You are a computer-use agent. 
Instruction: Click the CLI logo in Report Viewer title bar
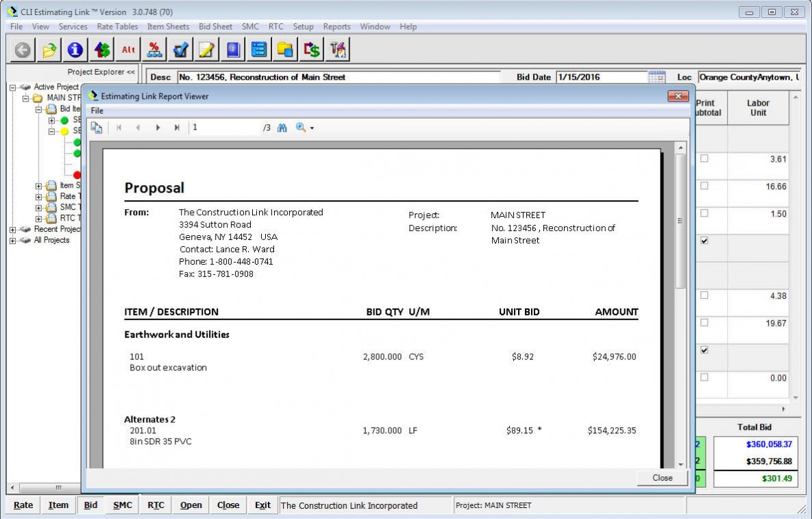point(93,96)
